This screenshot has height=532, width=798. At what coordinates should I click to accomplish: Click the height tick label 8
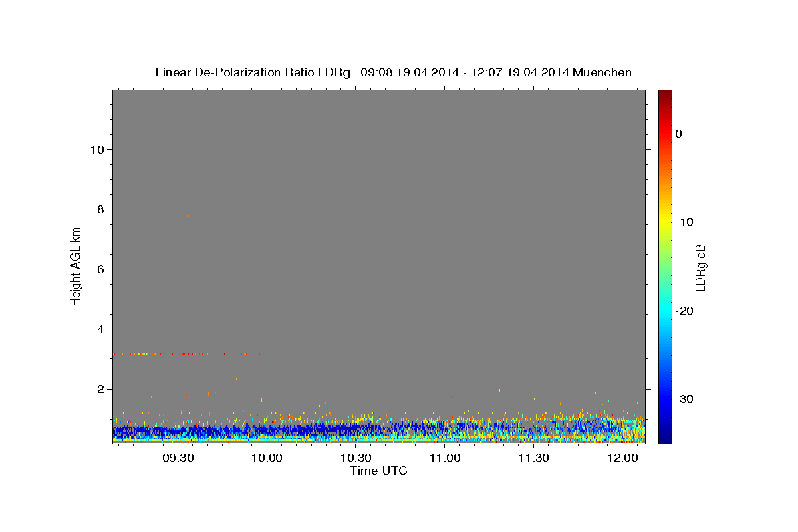(x=100, y=209)
